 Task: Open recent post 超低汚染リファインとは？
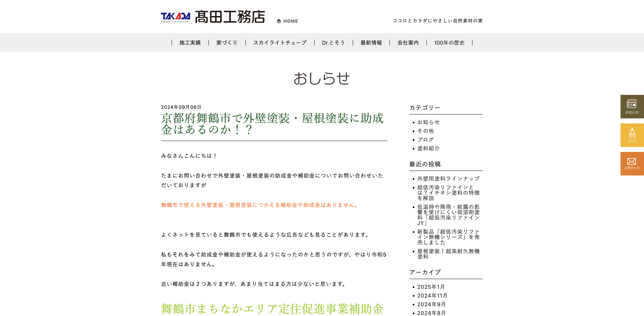448,193
